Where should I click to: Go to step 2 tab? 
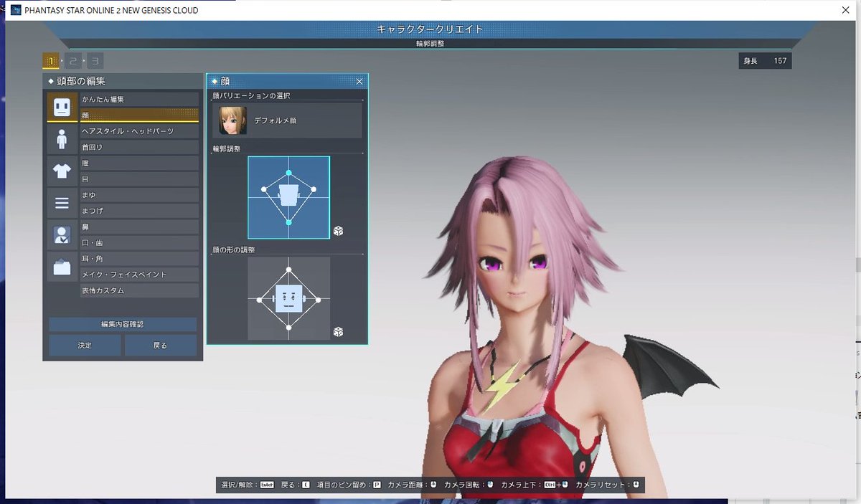(73, 61)
